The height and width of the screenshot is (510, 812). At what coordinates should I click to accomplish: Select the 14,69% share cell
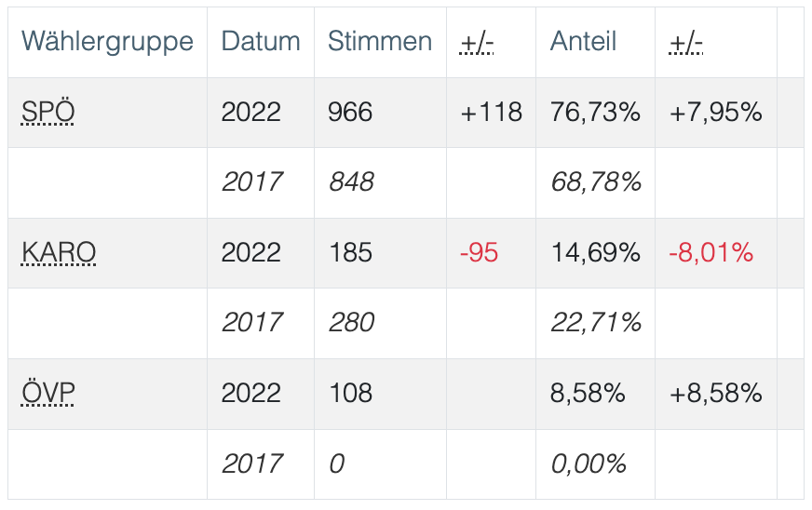click(595, 253)
